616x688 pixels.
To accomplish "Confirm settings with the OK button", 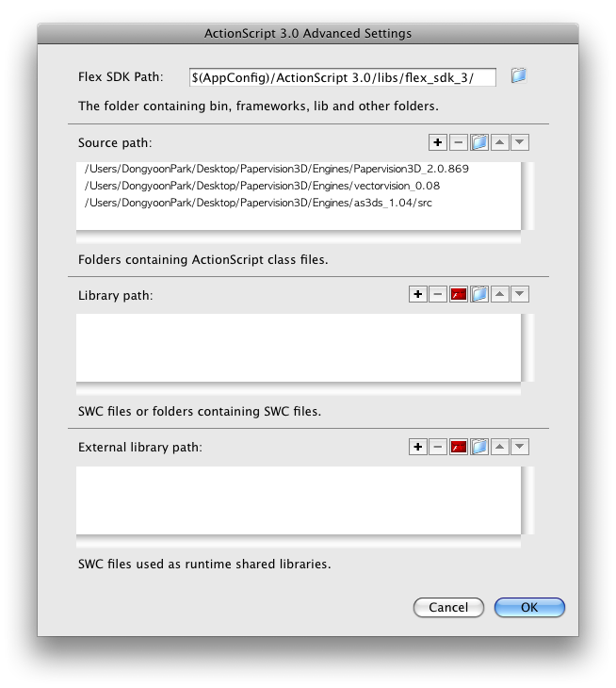I will [x=529, y=607].
